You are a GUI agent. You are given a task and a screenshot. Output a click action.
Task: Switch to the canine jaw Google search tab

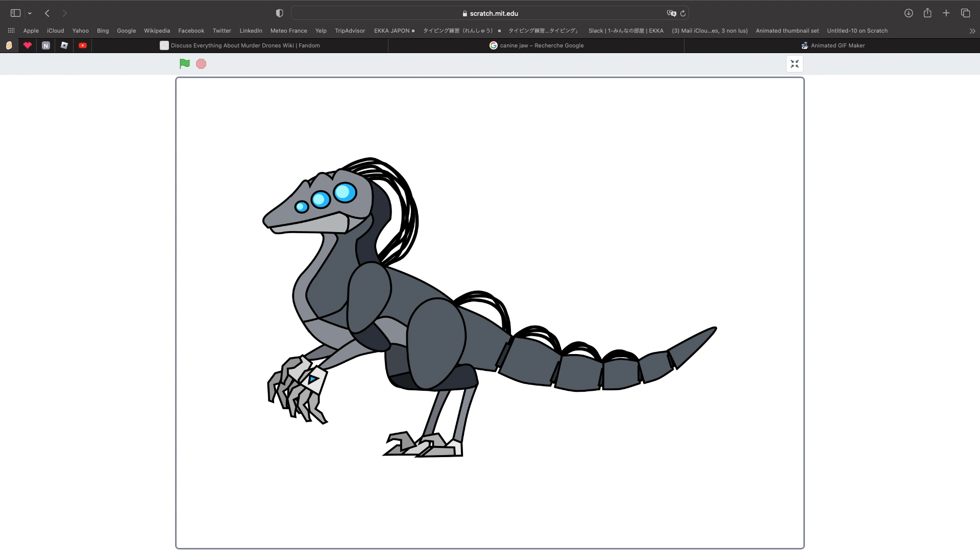coord(537,45)
